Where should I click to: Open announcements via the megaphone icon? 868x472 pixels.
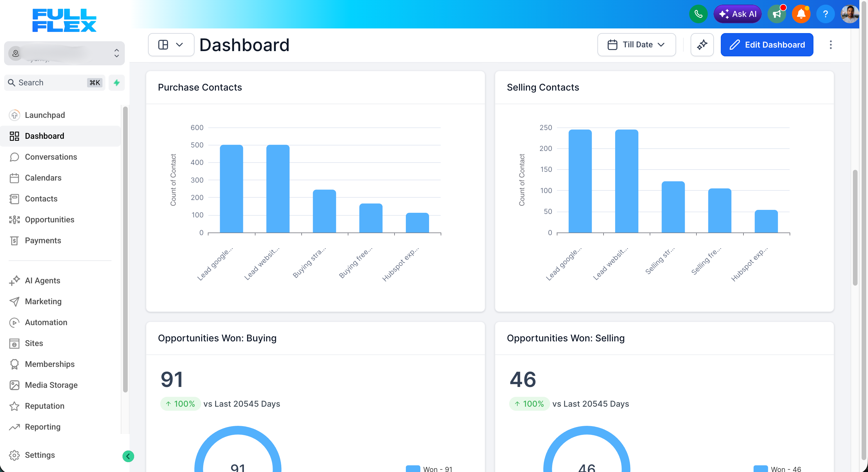click(x=777, y=14)
